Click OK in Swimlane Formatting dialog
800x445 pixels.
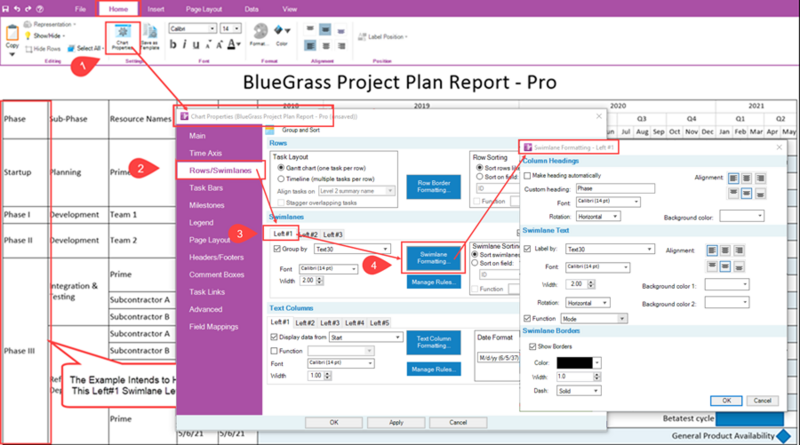point(727,401)
